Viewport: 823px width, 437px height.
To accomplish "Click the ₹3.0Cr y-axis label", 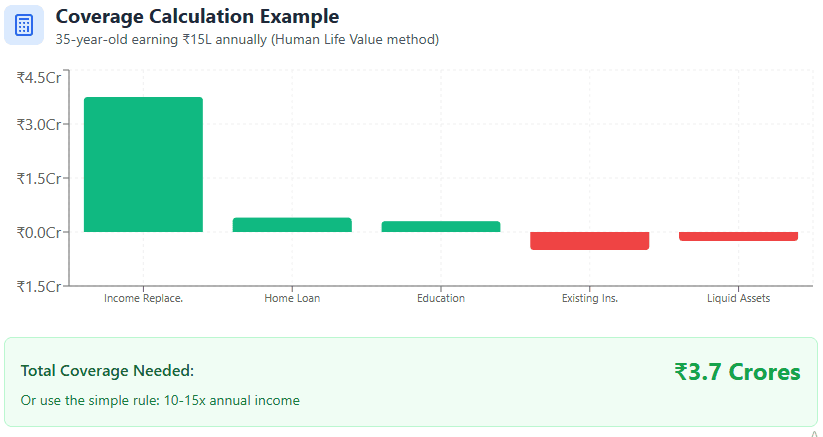I will point(38,125).
